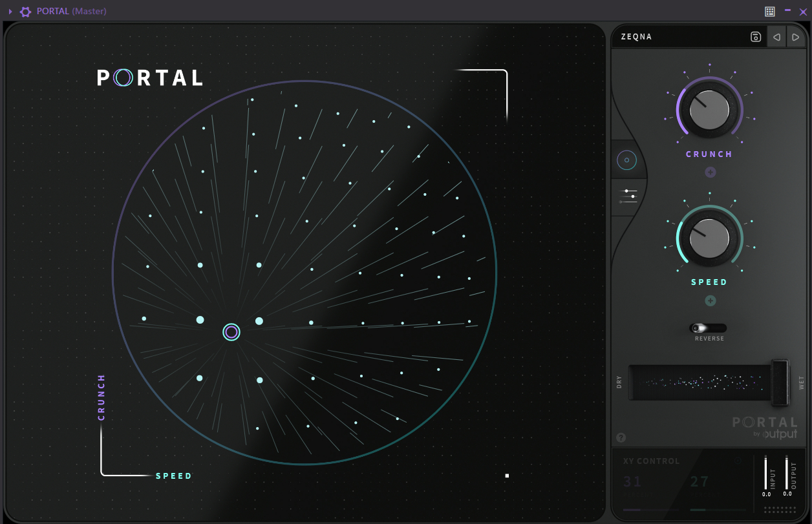Image resolution: width=812 pixels, height=524 pixels.
Task: Load the next preset
Action: pyautogui.click(x=795, y=37)
